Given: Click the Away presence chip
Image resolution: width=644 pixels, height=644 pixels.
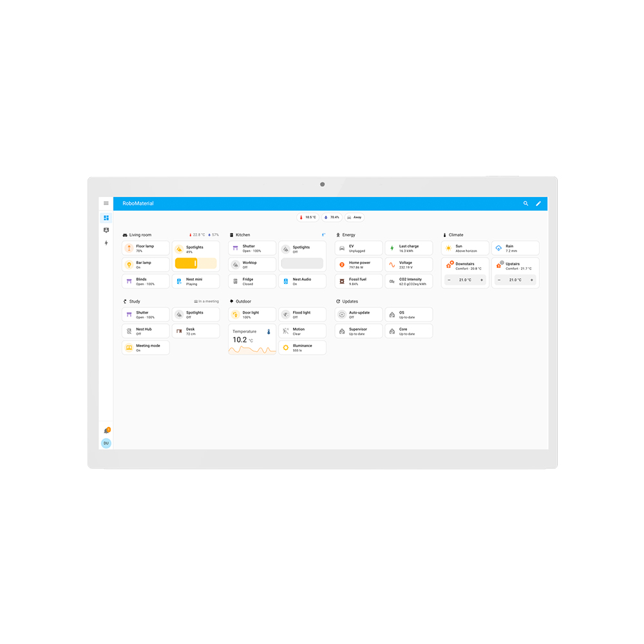Looking at the screenshot, I should coord(354,217).
